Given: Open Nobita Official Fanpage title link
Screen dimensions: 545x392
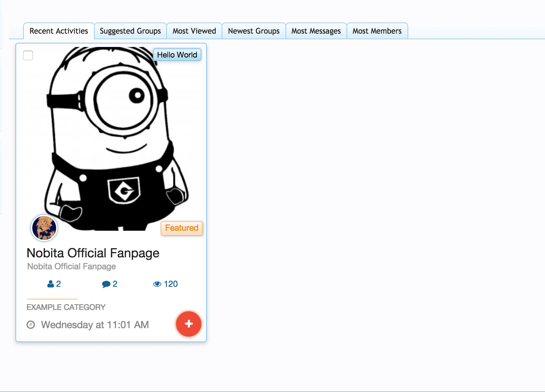Looking at the screenshot, I should [x=93, y=253].
